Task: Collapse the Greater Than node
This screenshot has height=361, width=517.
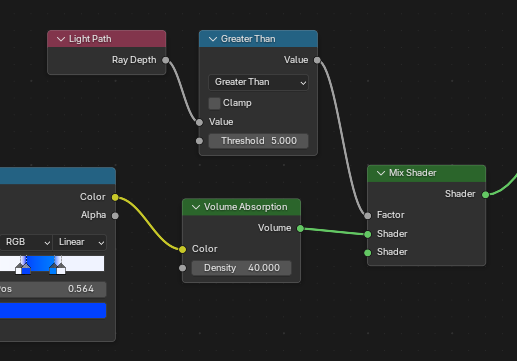Action: pyautogui.click(x=213, y=39)
